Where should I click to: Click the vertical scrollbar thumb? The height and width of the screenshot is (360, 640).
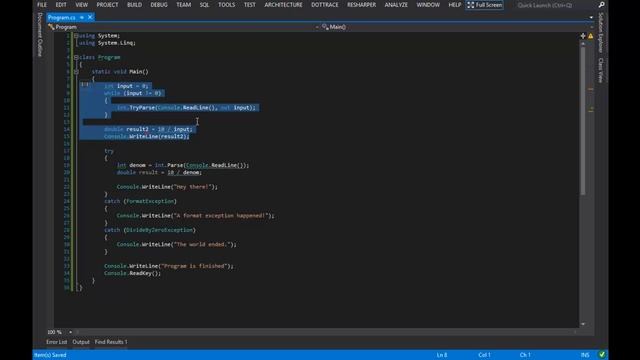(583, 120)
